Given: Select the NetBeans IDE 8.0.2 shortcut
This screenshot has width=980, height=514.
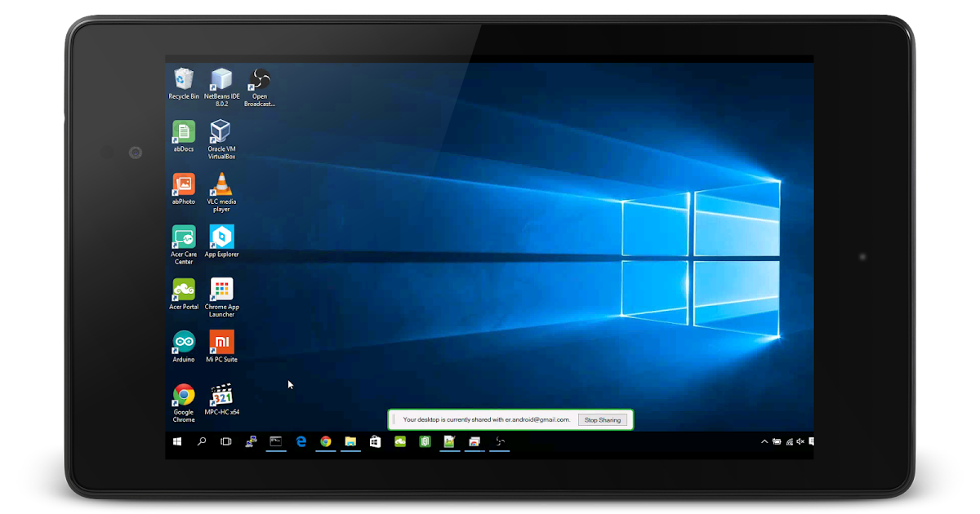Looking at the screenshot, I should coord(221,87).
